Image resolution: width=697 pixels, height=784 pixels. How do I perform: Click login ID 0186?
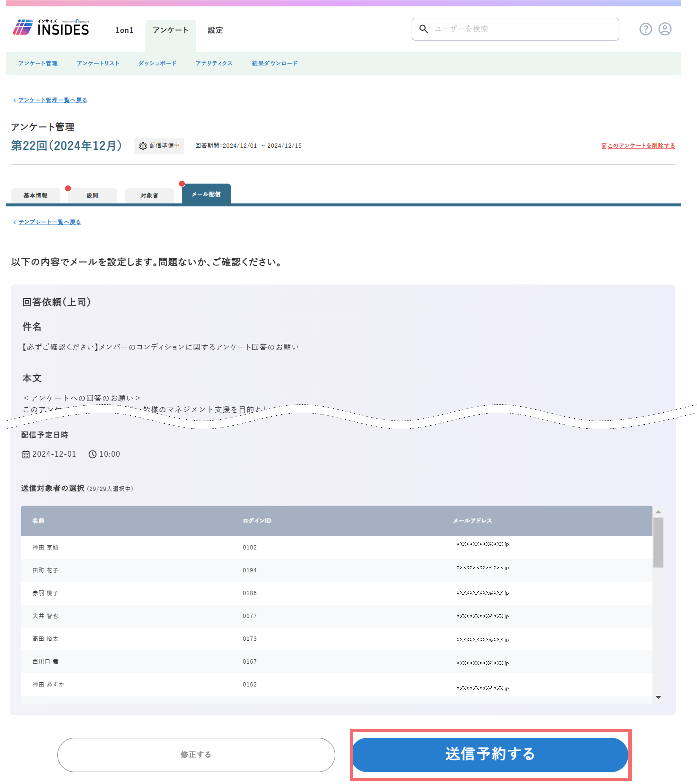click(250, 593)
